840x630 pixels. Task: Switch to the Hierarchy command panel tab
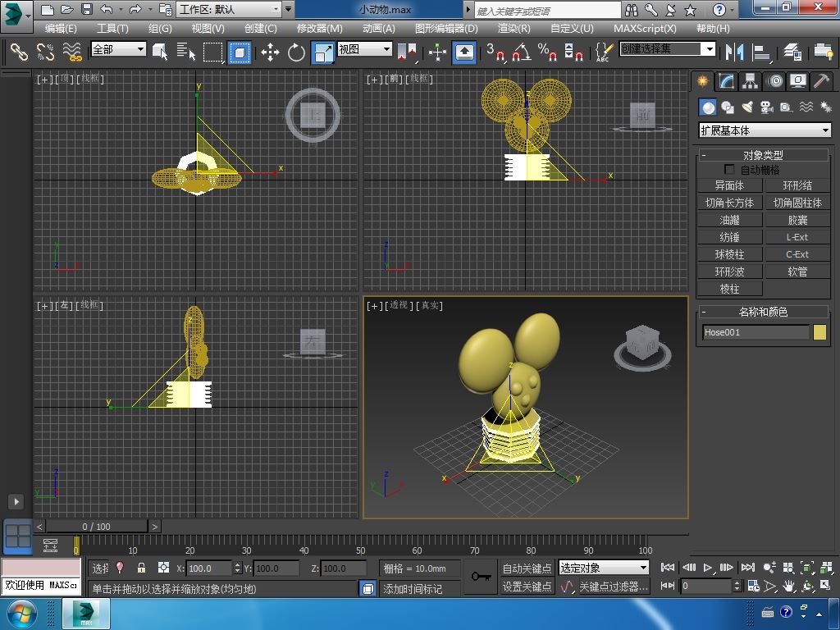coord(750,81)
